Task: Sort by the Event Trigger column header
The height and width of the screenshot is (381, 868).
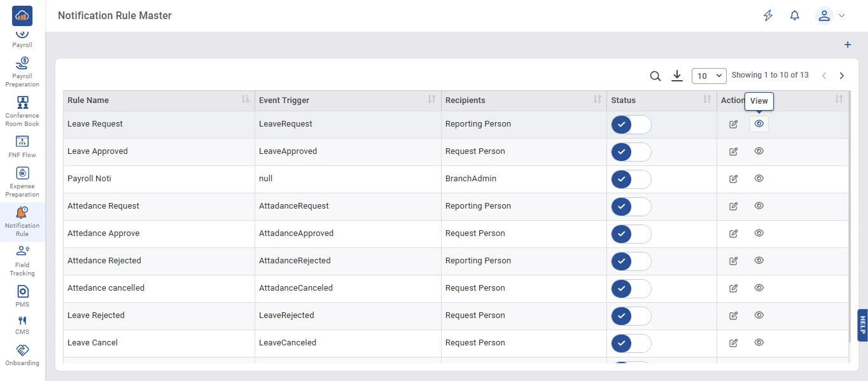Action: click(431, 100)
